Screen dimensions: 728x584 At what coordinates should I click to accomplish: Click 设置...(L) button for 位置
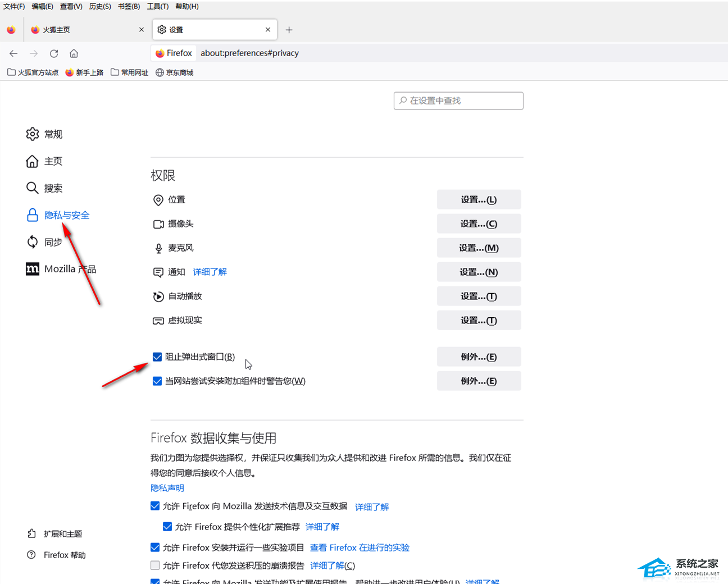[479, 199]
